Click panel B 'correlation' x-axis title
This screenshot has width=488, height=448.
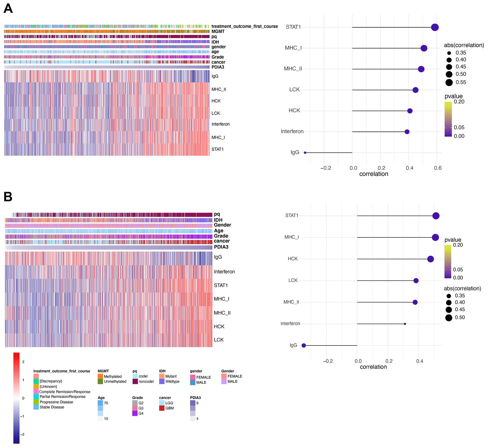(x=373, y=367)
